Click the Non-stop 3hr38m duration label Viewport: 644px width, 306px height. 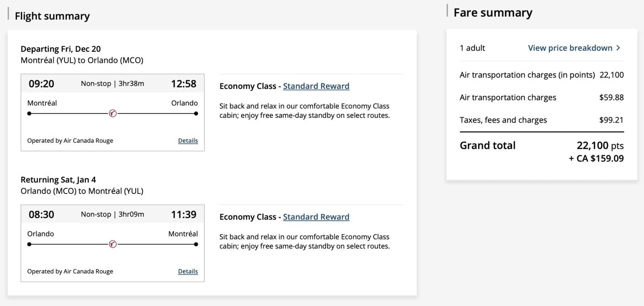coord(112,83)
